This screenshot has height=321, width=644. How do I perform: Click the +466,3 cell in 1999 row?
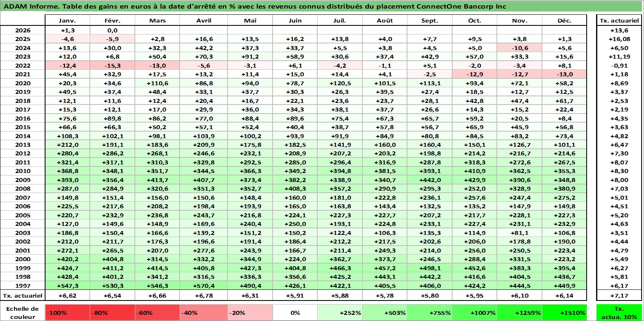pos(340,268)
